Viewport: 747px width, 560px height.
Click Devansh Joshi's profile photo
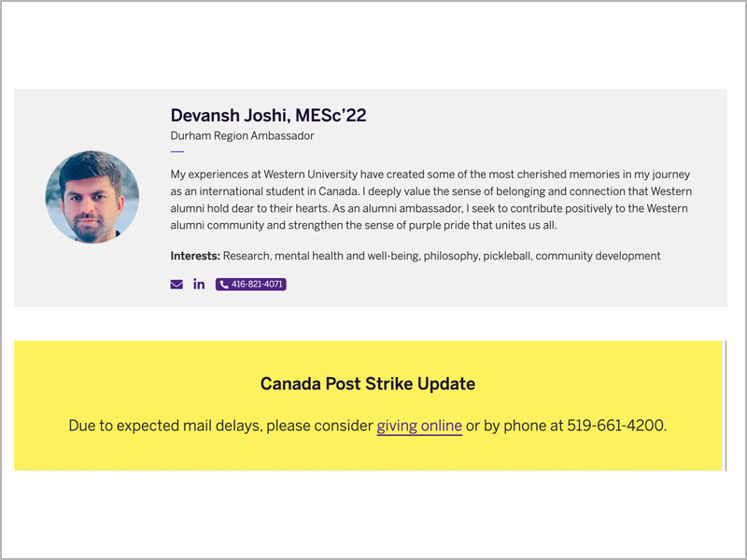[92, 197]
